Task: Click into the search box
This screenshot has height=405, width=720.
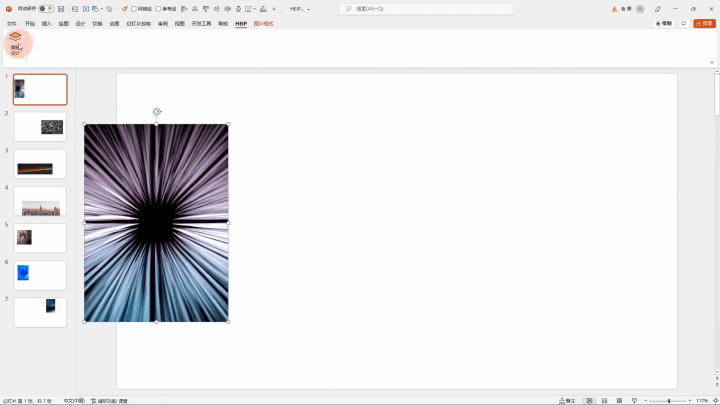Action: [426, 9]
